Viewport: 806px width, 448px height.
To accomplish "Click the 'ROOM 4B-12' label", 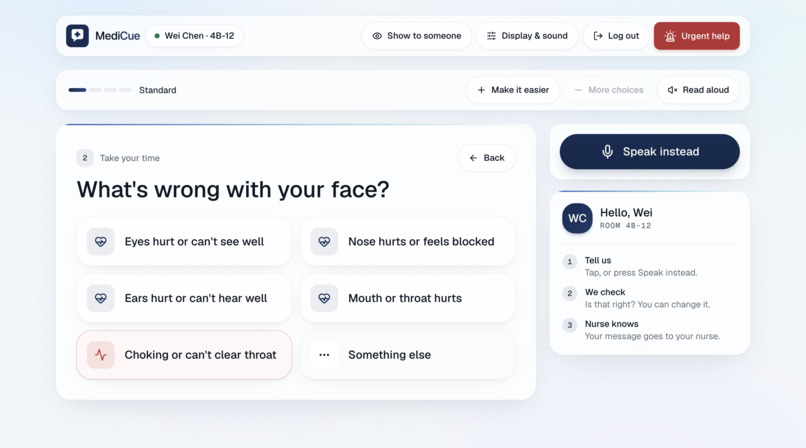I will coord(626,226).
